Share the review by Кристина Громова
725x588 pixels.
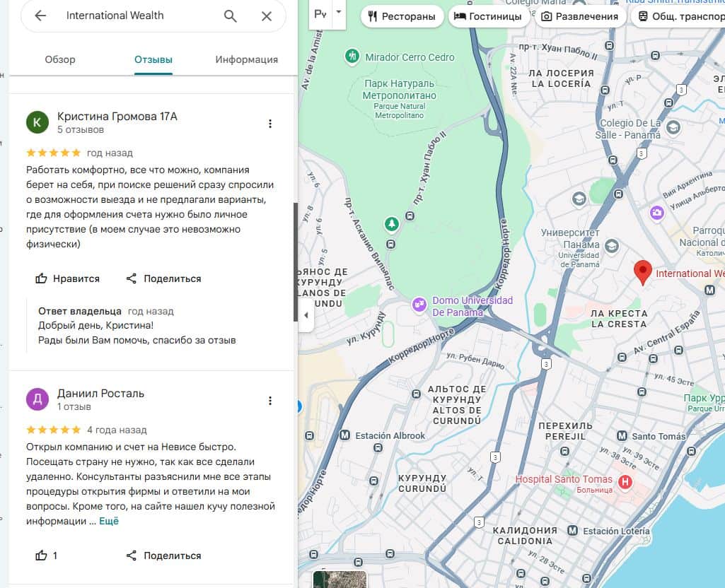pyautogui.click(x=163, y=278)
